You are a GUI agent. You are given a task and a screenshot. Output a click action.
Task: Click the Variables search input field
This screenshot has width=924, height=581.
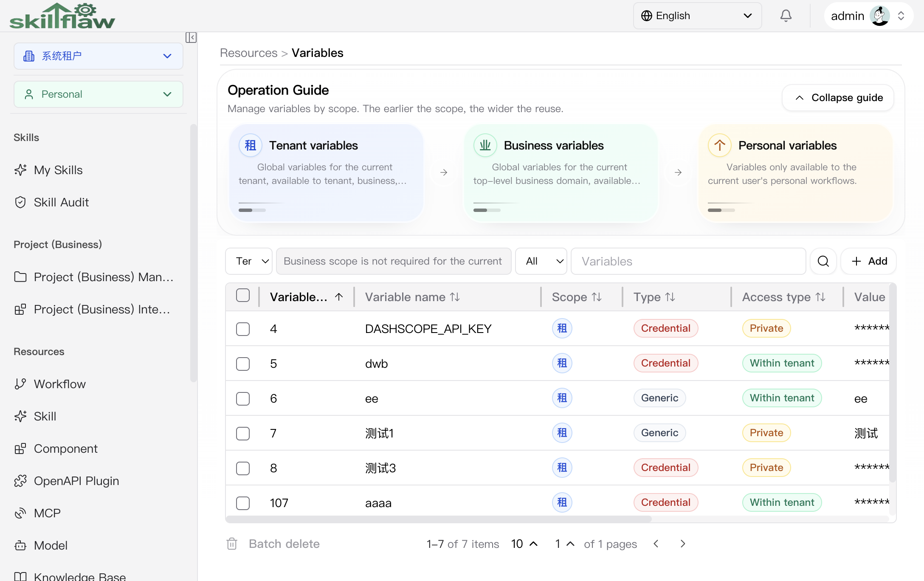pos(688,261)
